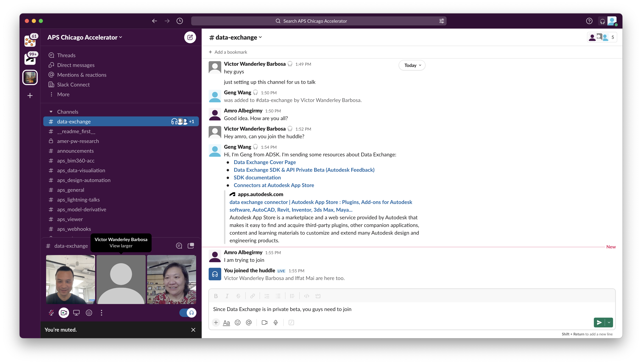Open search filter options icon
Viewport: 642px width, 364px height.
[441, 21]
